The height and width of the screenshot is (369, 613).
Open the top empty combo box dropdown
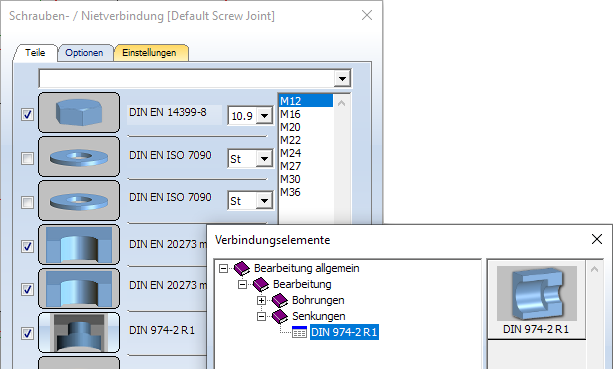coord(342,79)
